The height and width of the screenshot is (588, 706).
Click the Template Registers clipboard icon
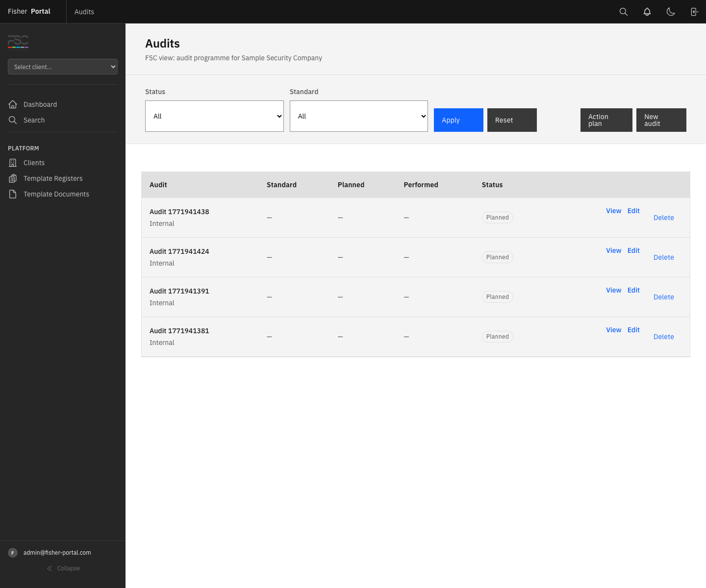(x=13, y=178)
